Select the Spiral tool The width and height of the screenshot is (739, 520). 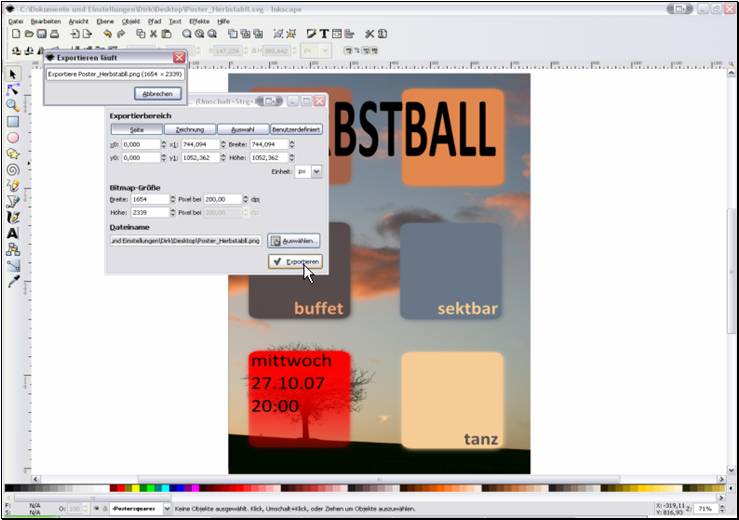pyautogui.click(x=13, y=169)
